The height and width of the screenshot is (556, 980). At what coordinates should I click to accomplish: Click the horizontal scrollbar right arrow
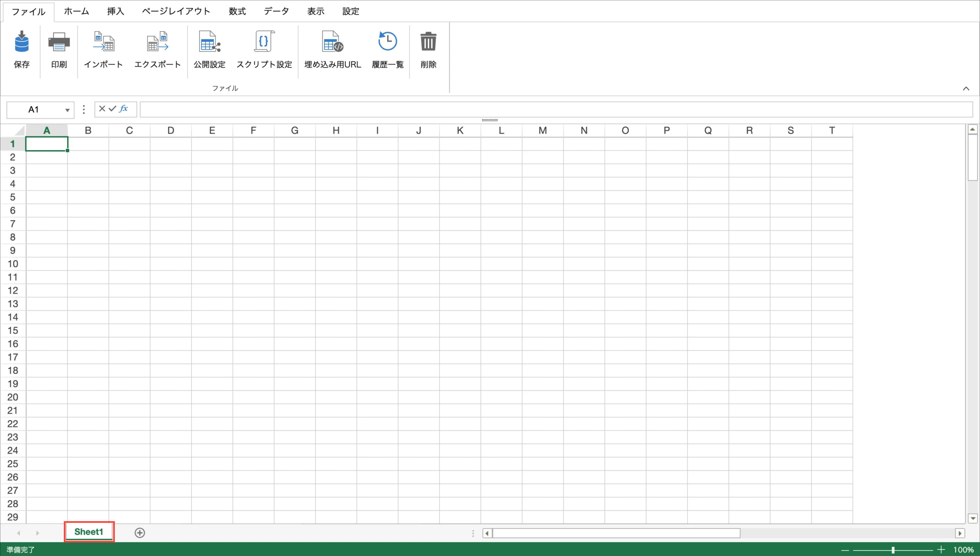click(x=960, y=533)
